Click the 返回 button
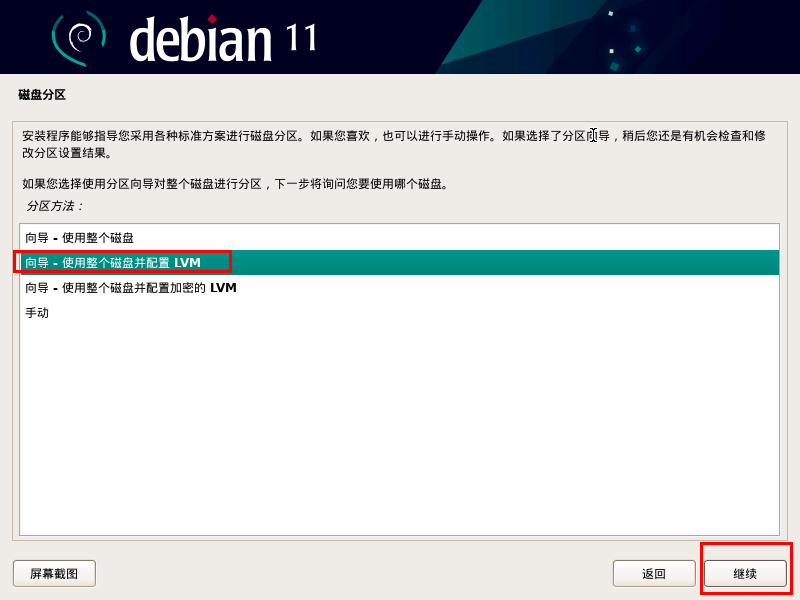The image size is (800, 600). 654,573
